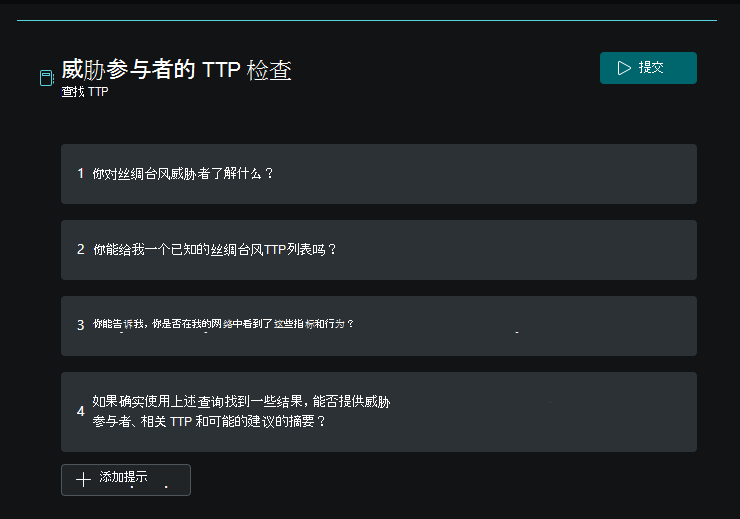
Task: Click the promptbook icon beside the title
Action: pos(47,78)
